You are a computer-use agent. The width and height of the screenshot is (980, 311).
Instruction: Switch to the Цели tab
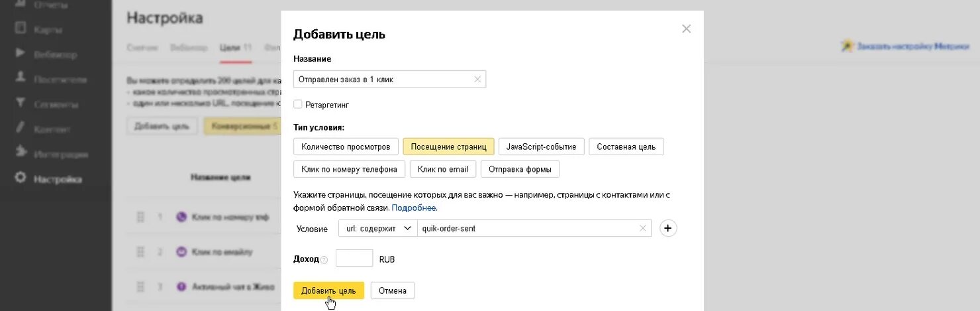[230, 48]
